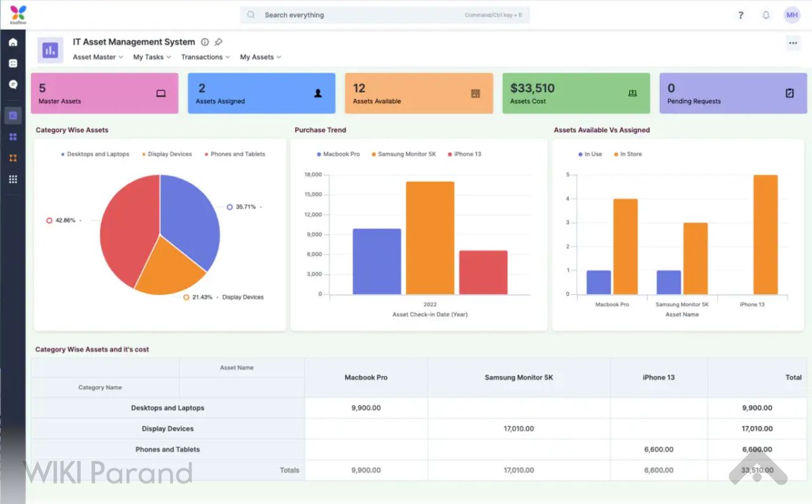This screenshot has width=812, height=504.
Task: Toggle Macbook Pro legend in Purchase Trend
Action: [x=338, y=154]
